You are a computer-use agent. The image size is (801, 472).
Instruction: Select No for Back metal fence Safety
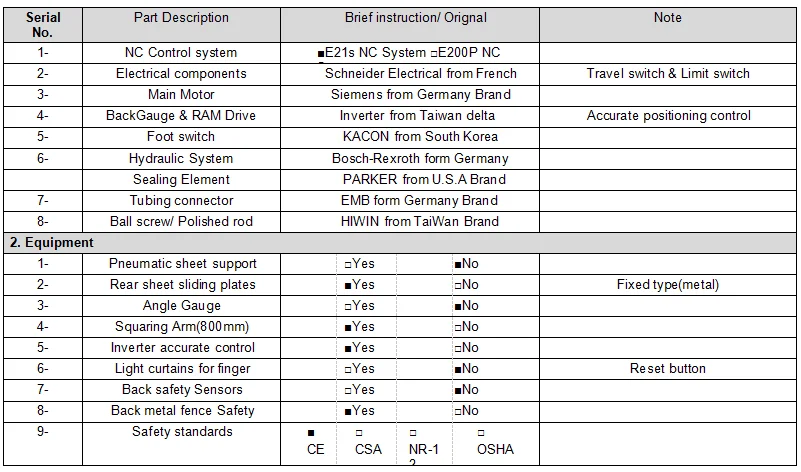tap(458, 411)
